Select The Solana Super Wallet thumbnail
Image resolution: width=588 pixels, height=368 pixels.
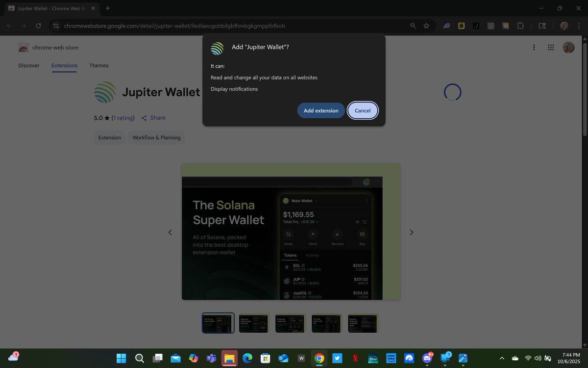click(218, 323)
